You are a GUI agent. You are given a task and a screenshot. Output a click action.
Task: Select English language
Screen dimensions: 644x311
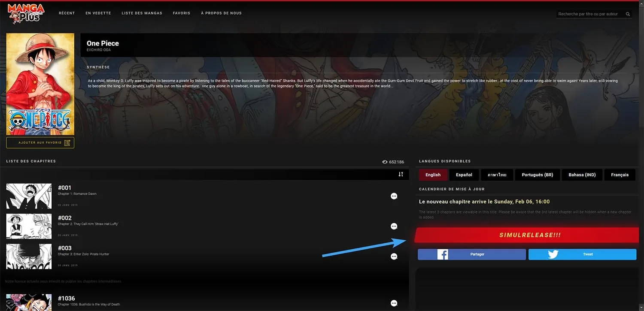(433, 175)
